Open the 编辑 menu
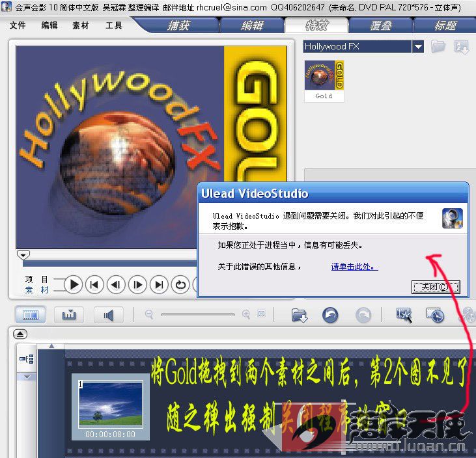476x458 pixels. coord(49,25)
